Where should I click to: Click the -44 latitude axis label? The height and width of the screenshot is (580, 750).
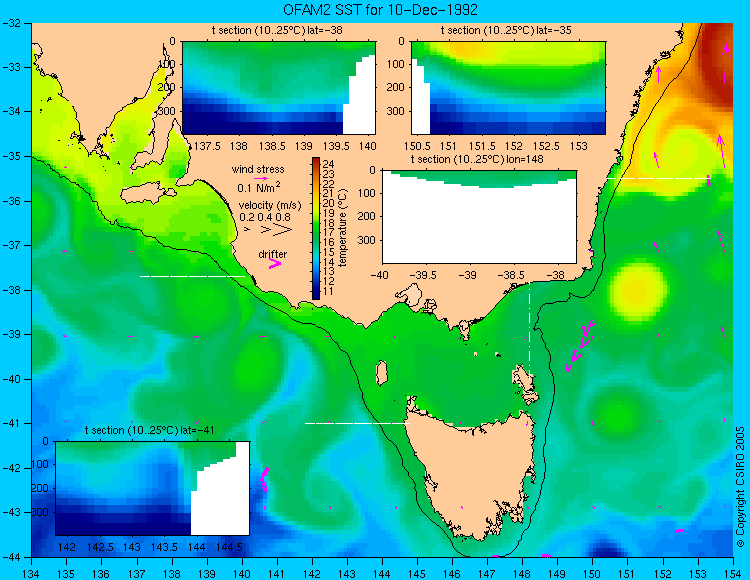click(10, 557)
